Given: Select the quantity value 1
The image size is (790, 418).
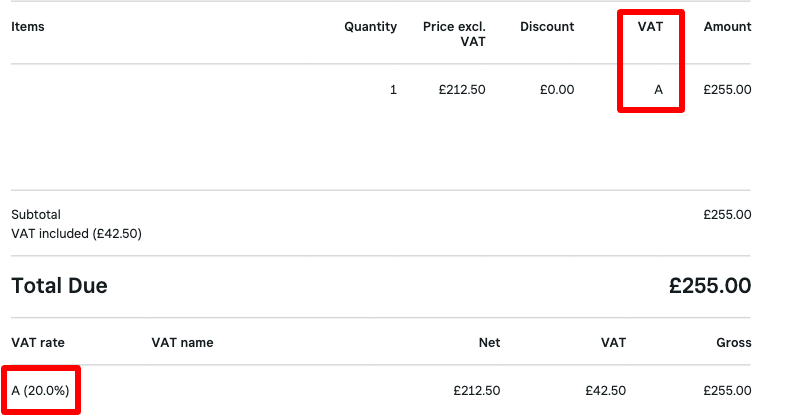Looking at the screenshot, I should (393, 90).
